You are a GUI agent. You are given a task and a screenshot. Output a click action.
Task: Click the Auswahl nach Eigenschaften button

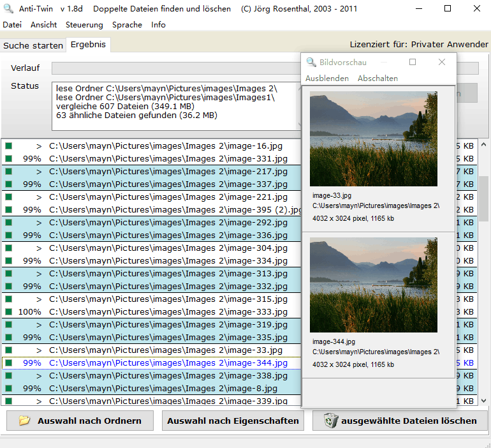[233, 421]
